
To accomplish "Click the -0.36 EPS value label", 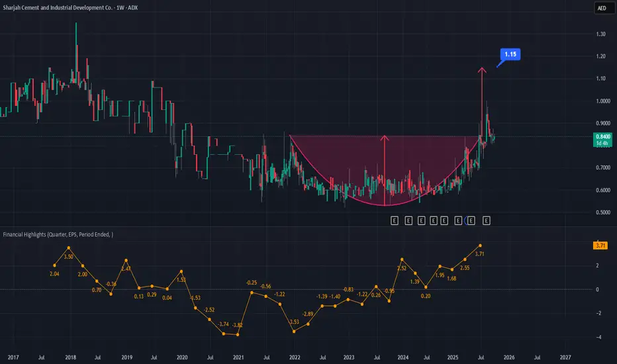I will pos(111,284).
